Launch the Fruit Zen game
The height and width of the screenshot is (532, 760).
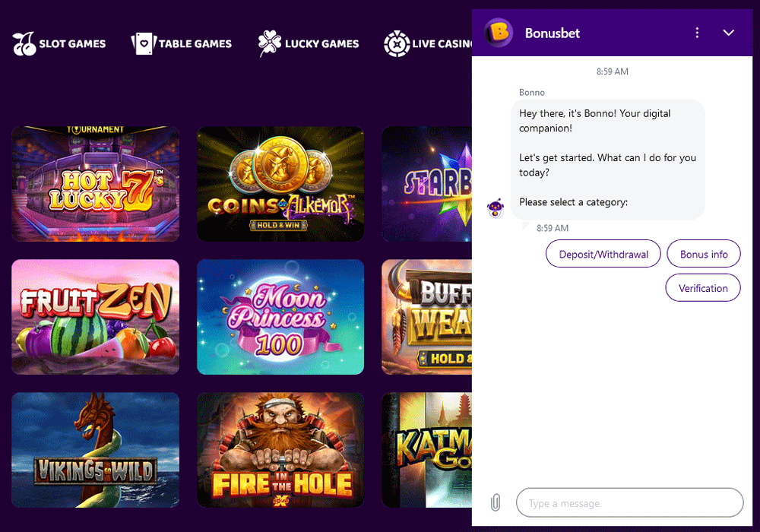click(96, 317)
